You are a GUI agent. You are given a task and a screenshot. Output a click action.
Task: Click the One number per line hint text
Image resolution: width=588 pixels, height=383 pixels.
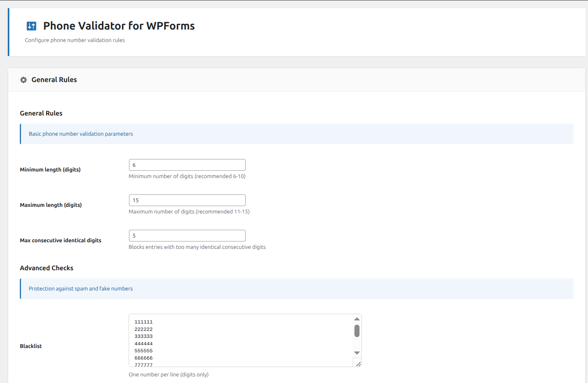coord(169,374)
